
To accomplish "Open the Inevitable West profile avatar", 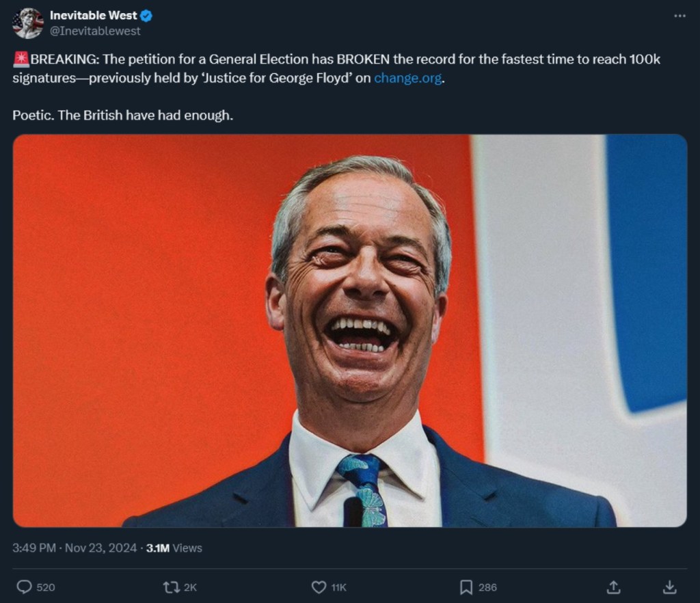I will tap(27, 23).
